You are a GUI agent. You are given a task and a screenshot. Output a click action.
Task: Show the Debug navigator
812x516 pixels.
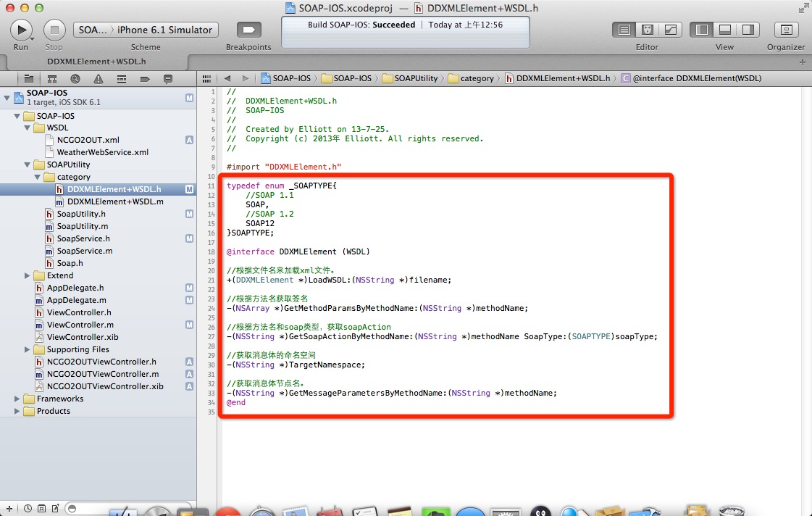click(x=122, y=79)
